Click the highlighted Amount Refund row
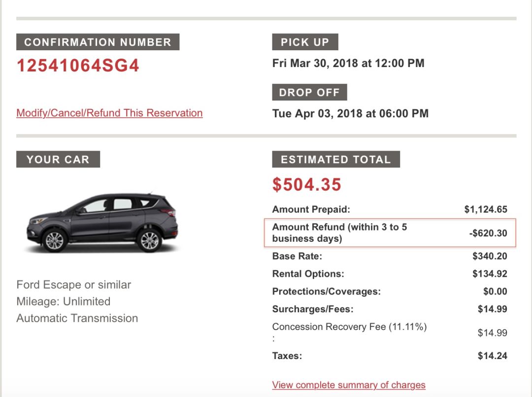This screenshot has width=532, height=397. pos(389,232)
